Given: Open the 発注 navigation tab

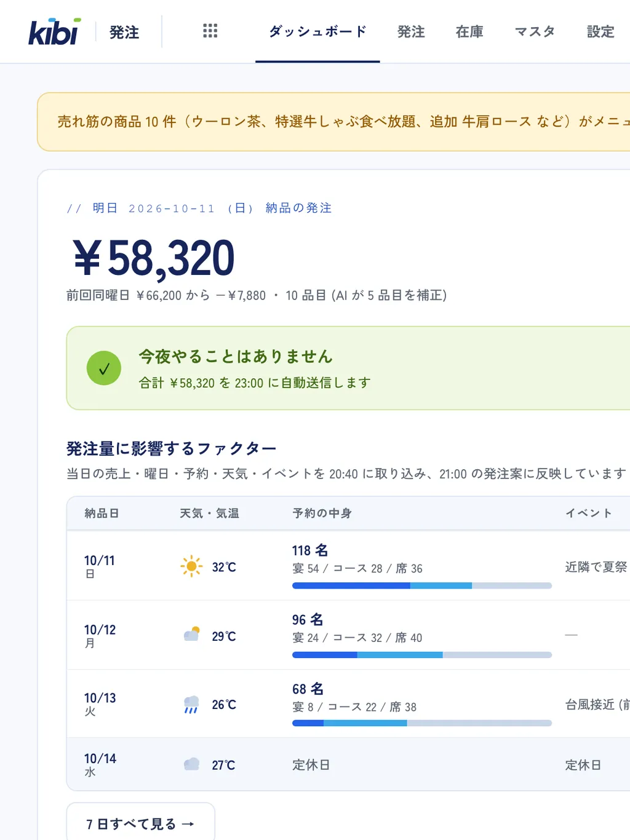Looking at the screenshot, I should [x=411, y=31].
